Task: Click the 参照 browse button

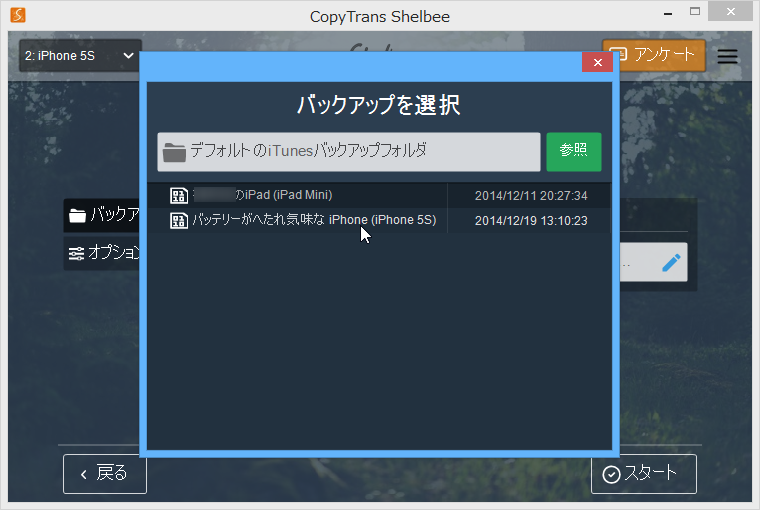Action: click(574, 152)
